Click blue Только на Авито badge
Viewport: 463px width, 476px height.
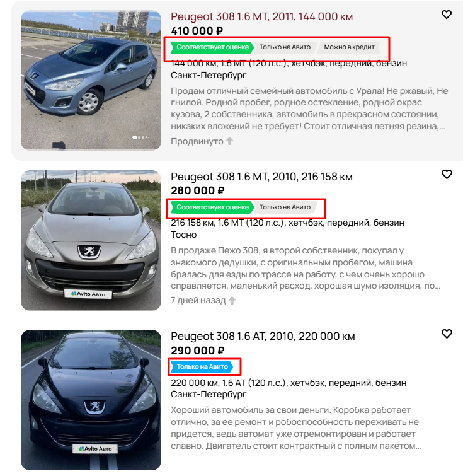tap(202, 367)
